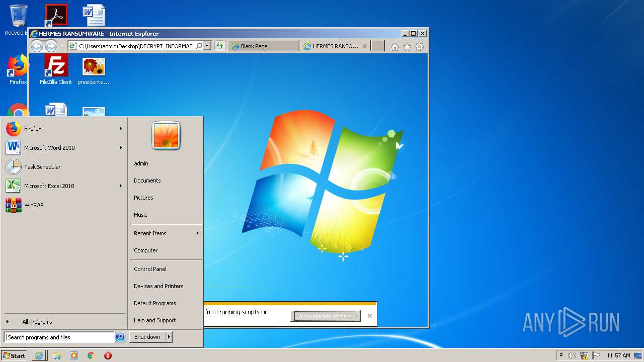
Task: Click the Shut down button
Action: [x=147, y=337]
